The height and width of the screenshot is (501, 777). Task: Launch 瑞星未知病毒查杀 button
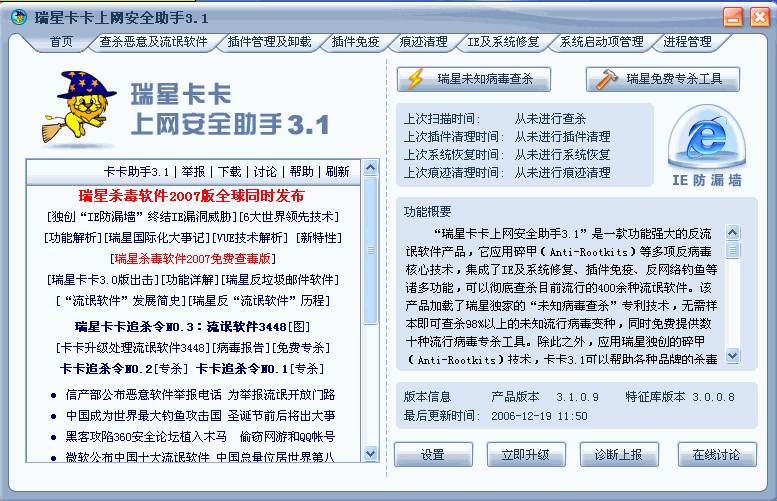474,79
